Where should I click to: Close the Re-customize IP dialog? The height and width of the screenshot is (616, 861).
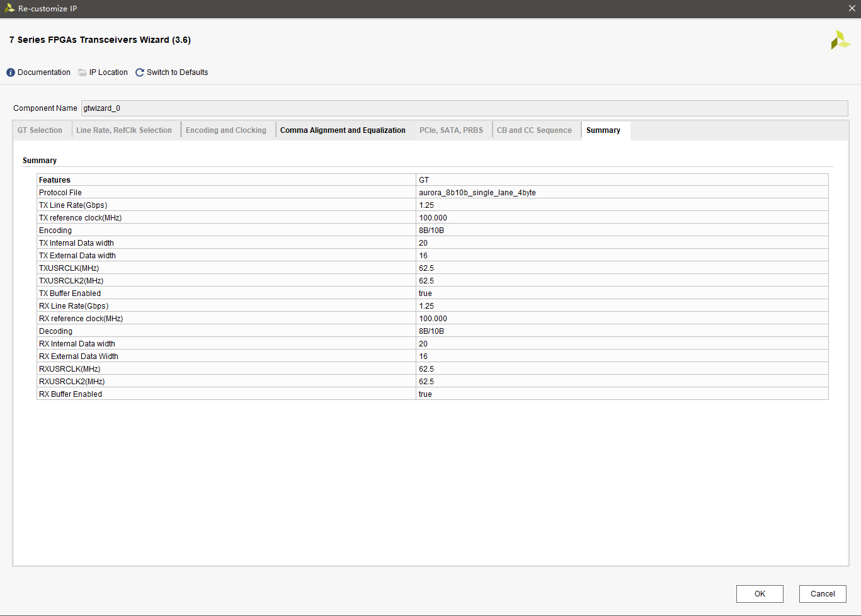tap(852, 8)
